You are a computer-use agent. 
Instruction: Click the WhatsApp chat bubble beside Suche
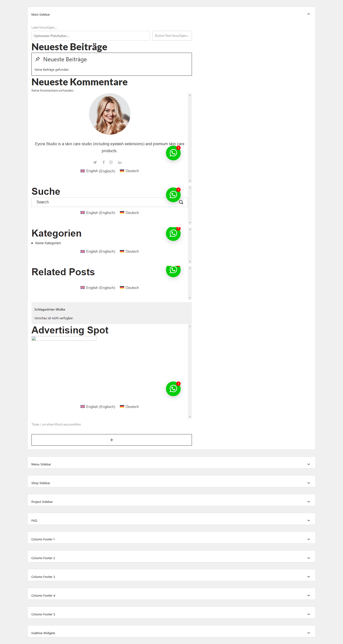(x=173, y=195)
